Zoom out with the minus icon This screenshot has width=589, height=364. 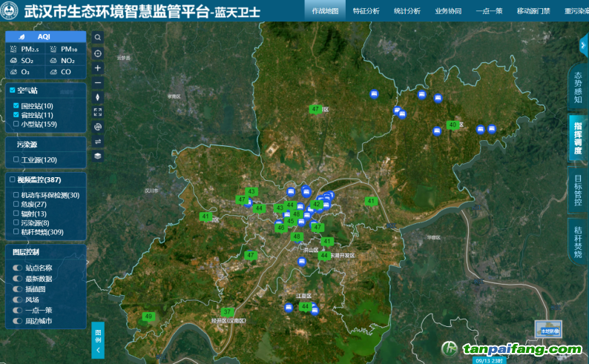[x=98, y=82]
